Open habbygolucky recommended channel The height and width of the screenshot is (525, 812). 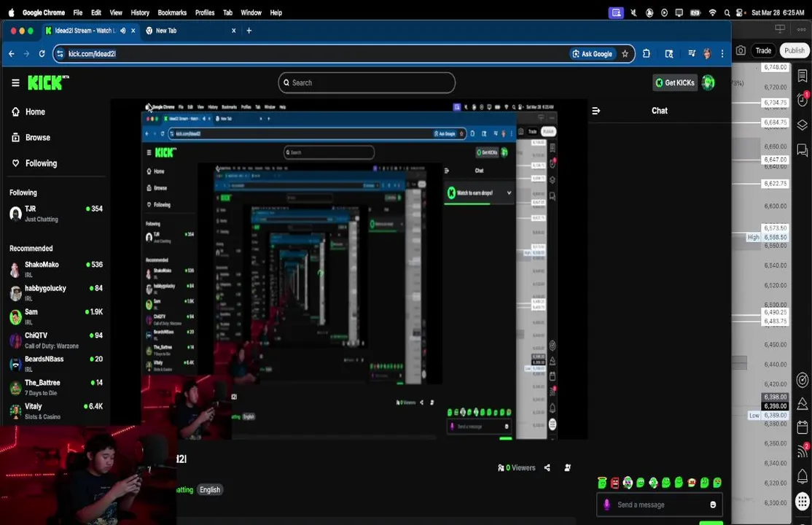[x=56, y=293]
